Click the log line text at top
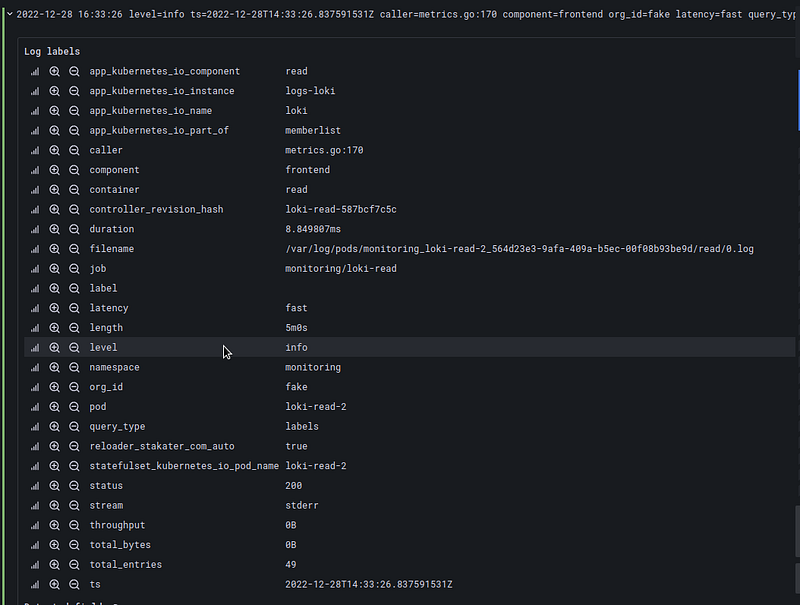800x605 pixels. click(x=406, y=14)
